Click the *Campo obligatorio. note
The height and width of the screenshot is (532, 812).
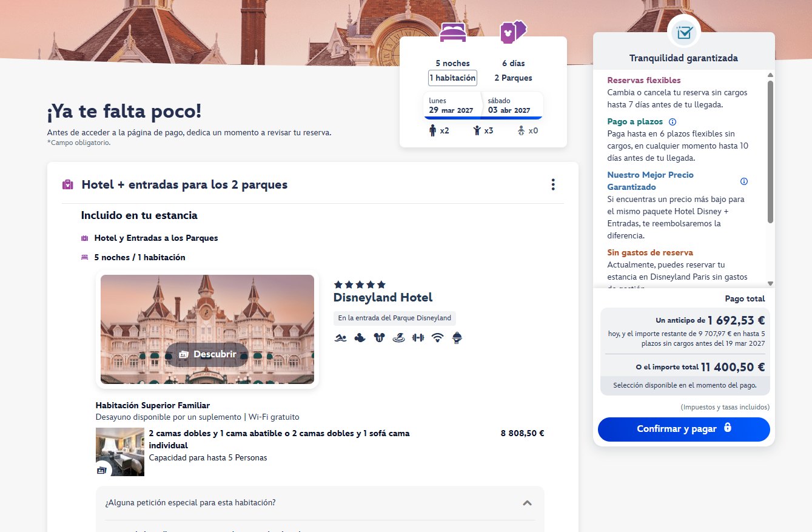pos(79,143)
